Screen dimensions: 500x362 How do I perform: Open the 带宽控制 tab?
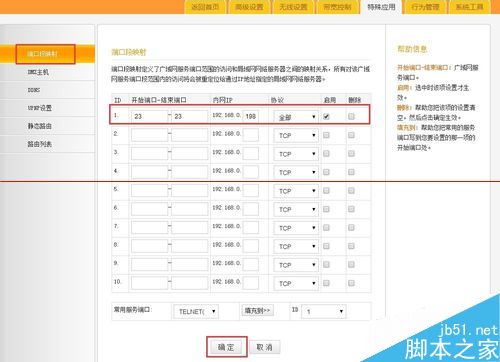337,7
